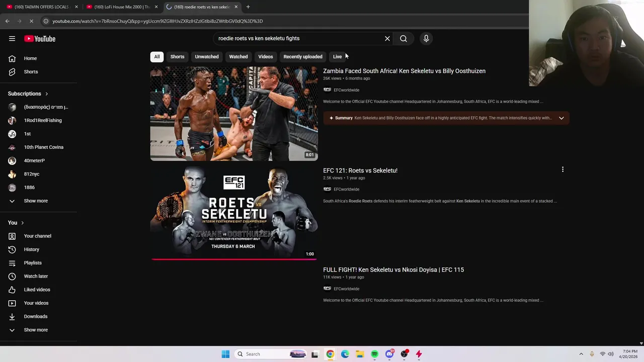Clear the search query with the X
Screen dimensions: 644x362
[387, 38]
